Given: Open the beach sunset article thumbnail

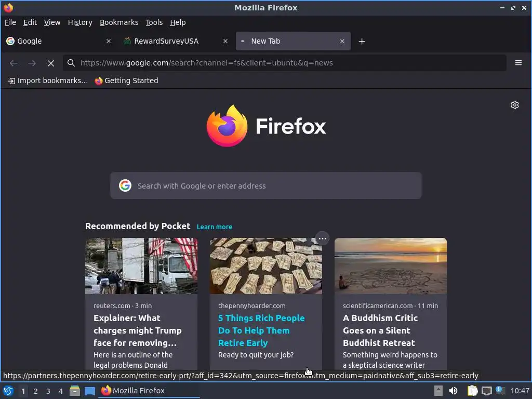Looking at the screenshot, I should (391, 265).
